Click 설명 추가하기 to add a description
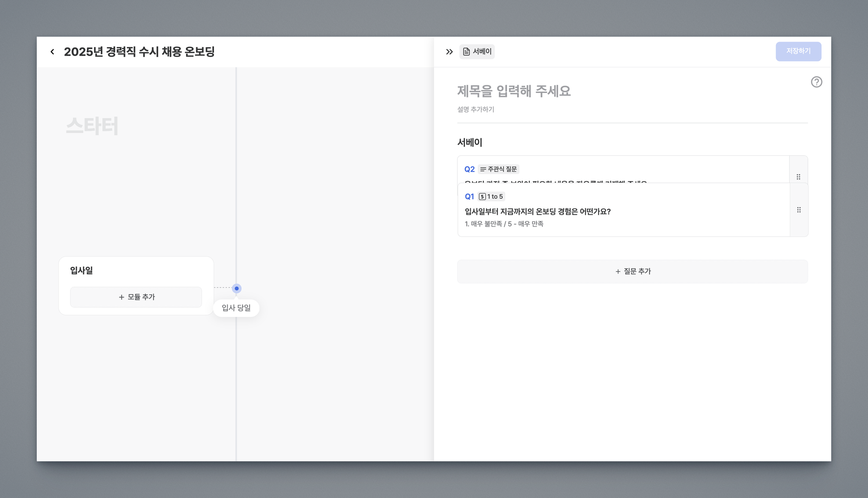The height and width of the screenshot is (498, 868). [476, 109]
